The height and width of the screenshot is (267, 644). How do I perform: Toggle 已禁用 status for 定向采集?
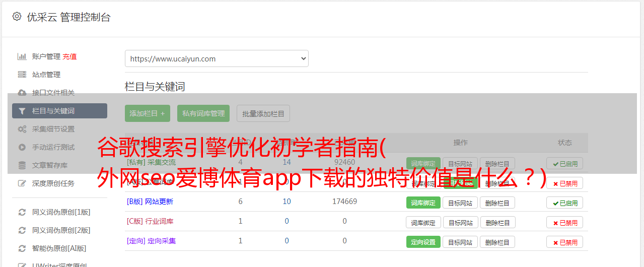pyautogui.click(x=565, y=242)
